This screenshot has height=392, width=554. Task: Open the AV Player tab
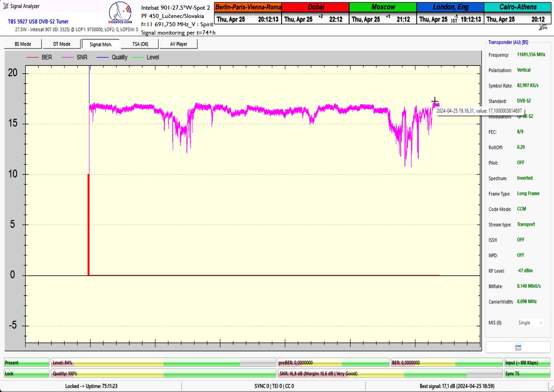[x=178, y=44]
